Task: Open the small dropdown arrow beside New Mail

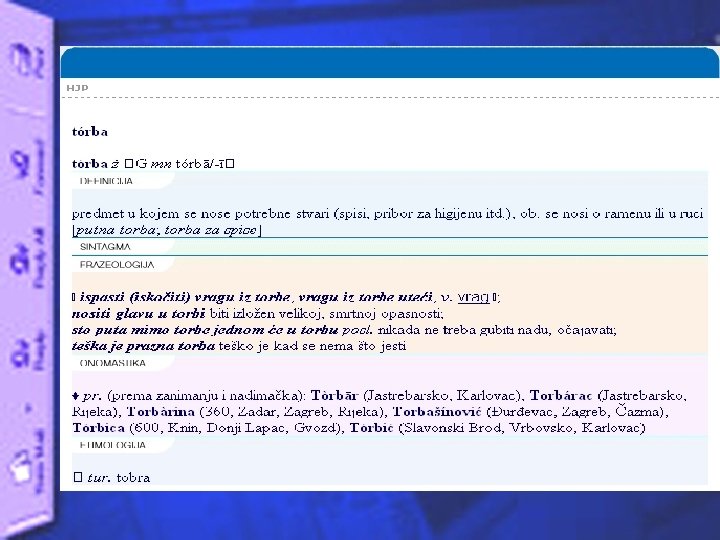Action: 28,408
